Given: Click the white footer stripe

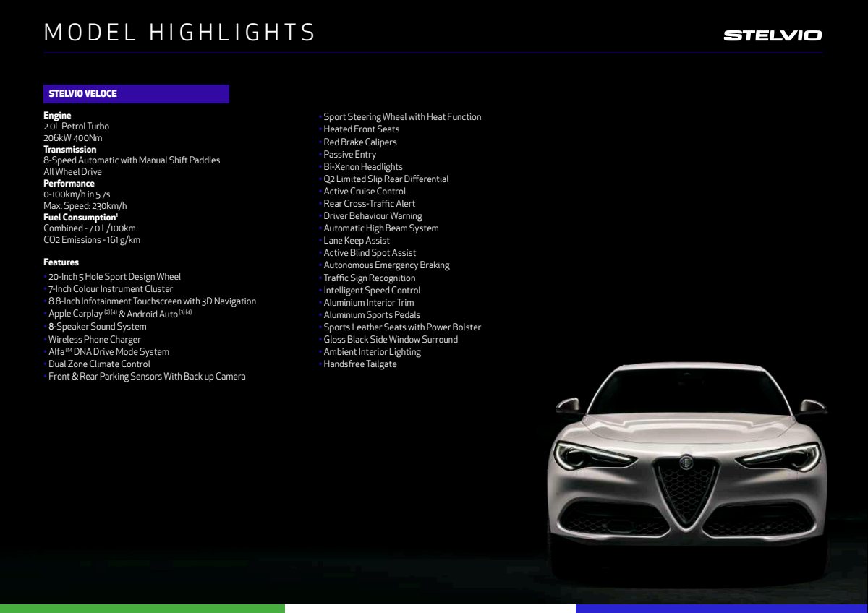Looking at the screenshot, I should point(430,609).
